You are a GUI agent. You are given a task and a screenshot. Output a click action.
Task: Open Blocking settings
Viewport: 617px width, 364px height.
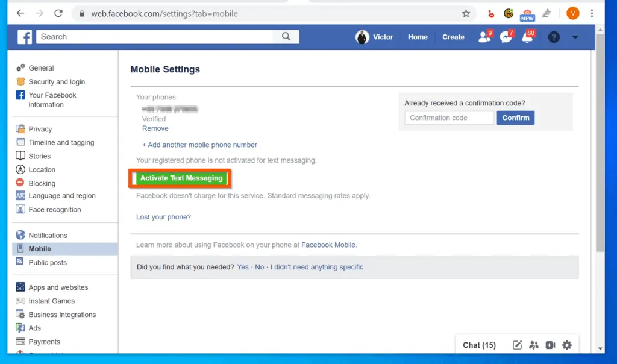(42, 183)
